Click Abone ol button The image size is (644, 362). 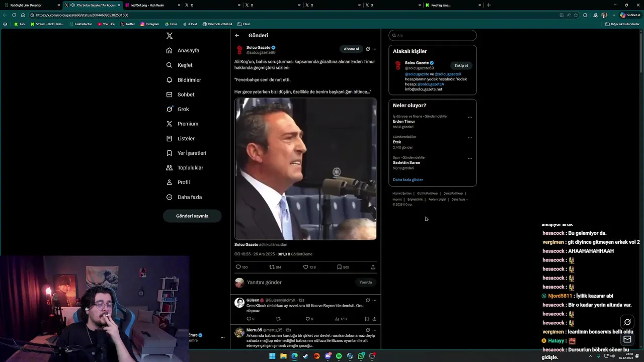point(351,49)
